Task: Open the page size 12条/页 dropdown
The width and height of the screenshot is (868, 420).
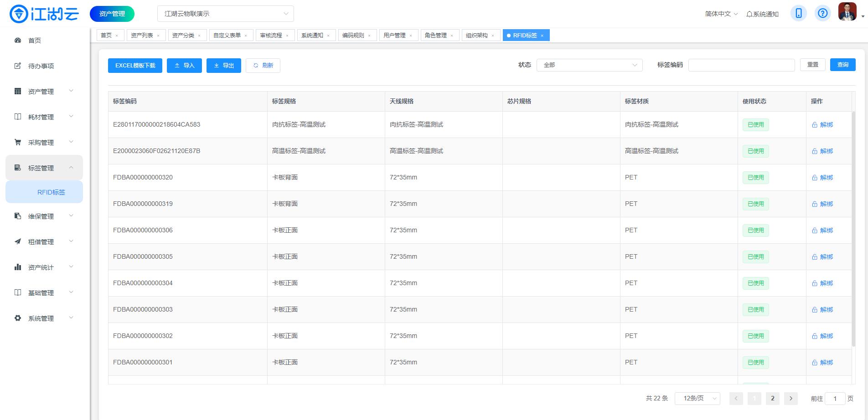Action: pos(697,399)
